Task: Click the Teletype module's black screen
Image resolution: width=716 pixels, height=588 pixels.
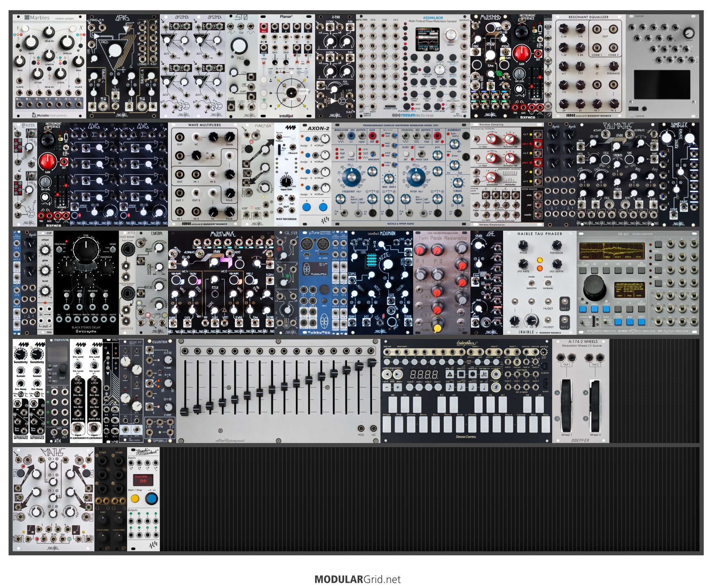Action: click(662, 85)
